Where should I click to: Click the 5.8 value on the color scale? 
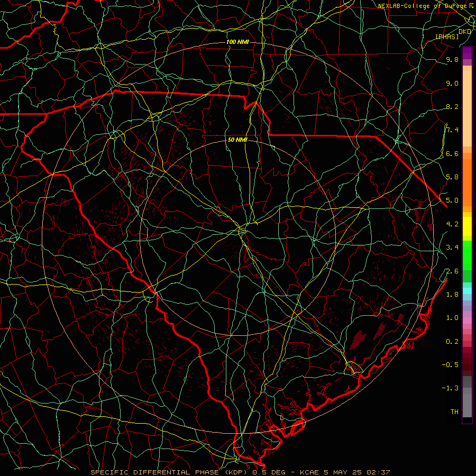[452, 177]
